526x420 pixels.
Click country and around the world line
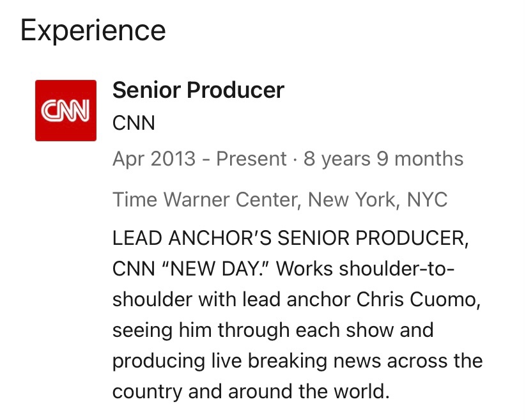(251, 391)
